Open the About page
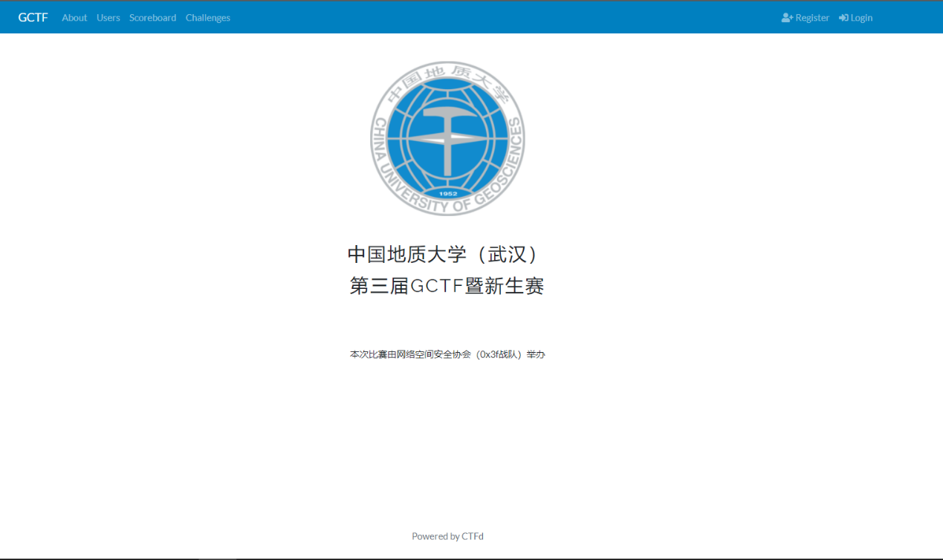Image resolution: width=943 pixels, height=560 pixels. click(x=74, y=18)
